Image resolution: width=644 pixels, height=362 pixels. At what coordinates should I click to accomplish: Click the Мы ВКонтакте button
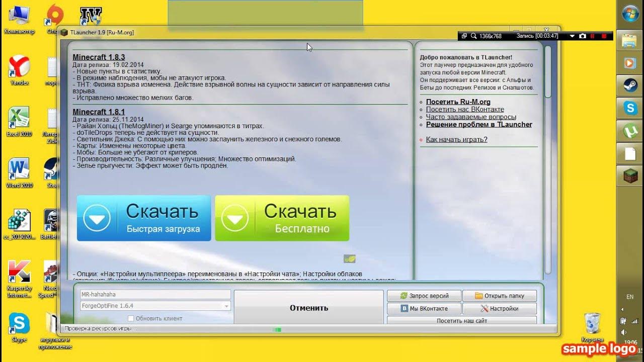pyautogui.click(x=424, y=309)
